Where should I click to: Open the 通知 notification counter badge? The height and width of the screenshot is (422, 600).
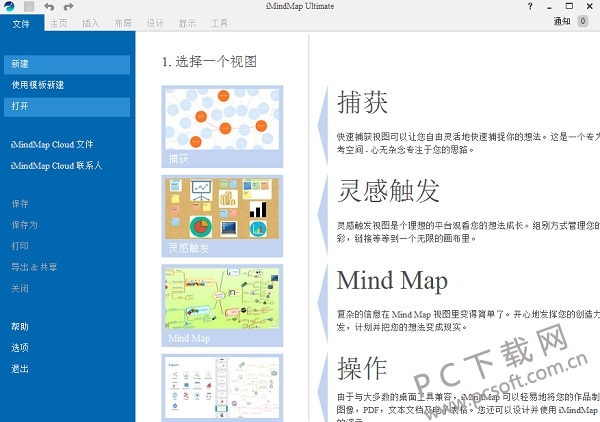coord(582,21)
